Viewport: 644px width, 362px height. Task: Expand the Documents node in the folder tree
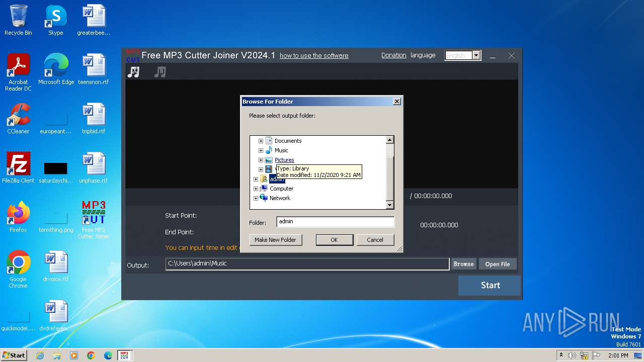[x=261, y=141]
